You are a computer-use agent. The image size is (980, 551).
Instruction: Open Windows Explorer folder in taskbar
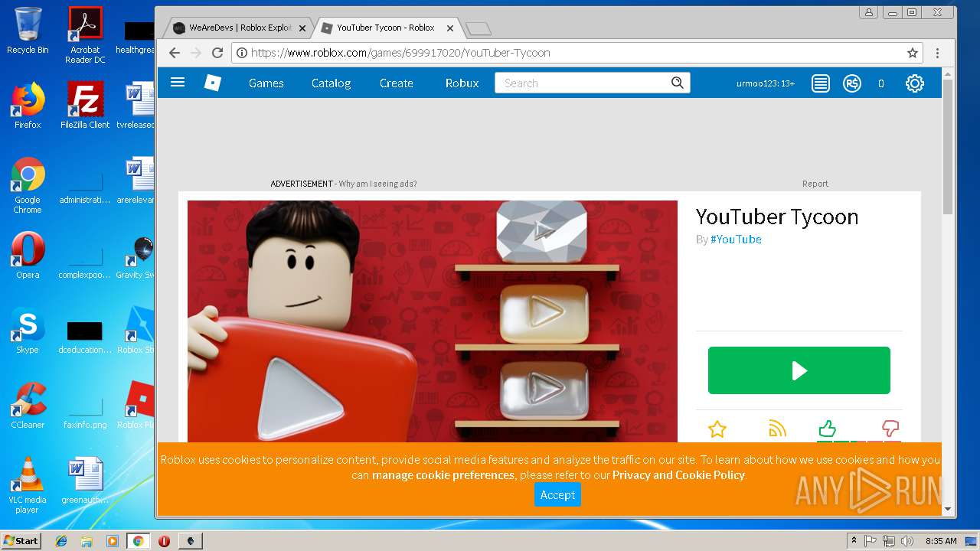pyautogui.click(x=87, y=541)
